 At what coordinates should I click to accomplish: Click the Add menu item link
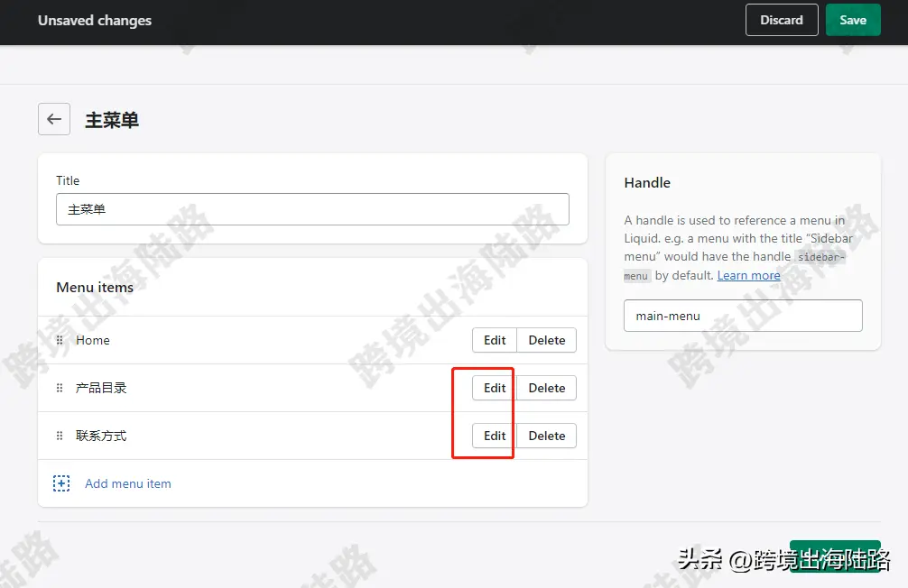pyautogui.click(x=128, y=483)
